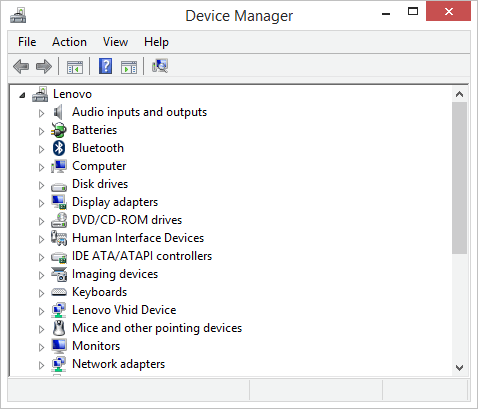Click the scrollbar down arrow

(x=460, y=368)
